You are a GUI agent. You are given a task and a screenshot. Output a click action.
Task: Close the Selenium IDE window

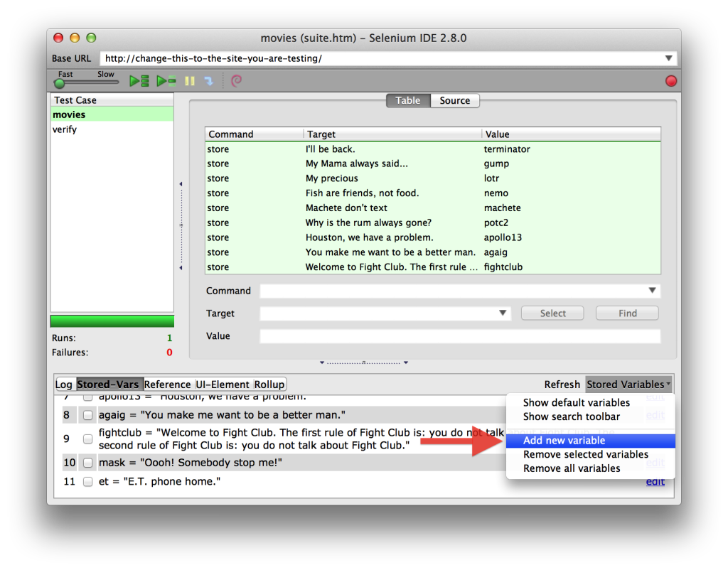(x=58, y=38)
